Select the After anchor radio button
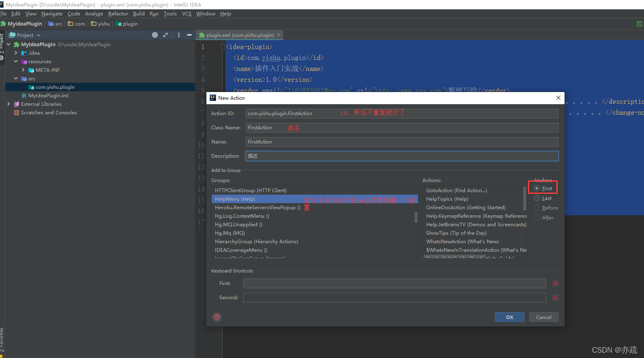Viewport: 644px width, 358px height. tap(537, 218)
